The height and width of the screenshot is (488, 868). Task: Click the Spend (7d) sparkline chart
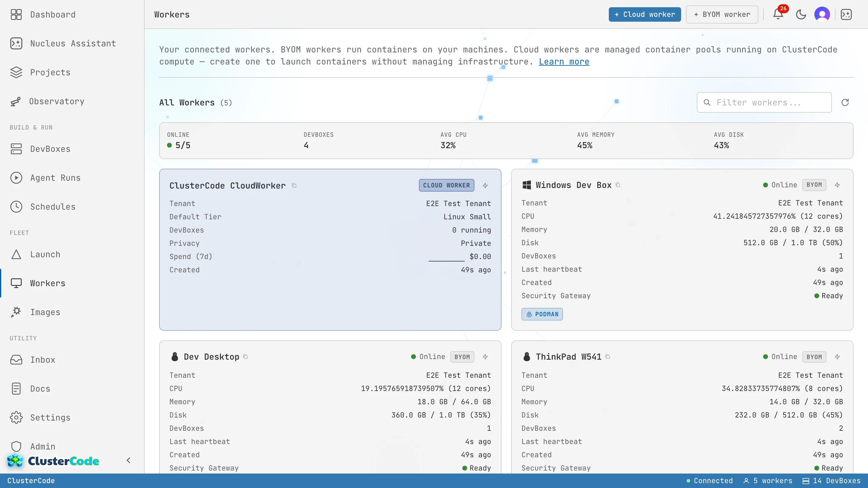(446, 257)
